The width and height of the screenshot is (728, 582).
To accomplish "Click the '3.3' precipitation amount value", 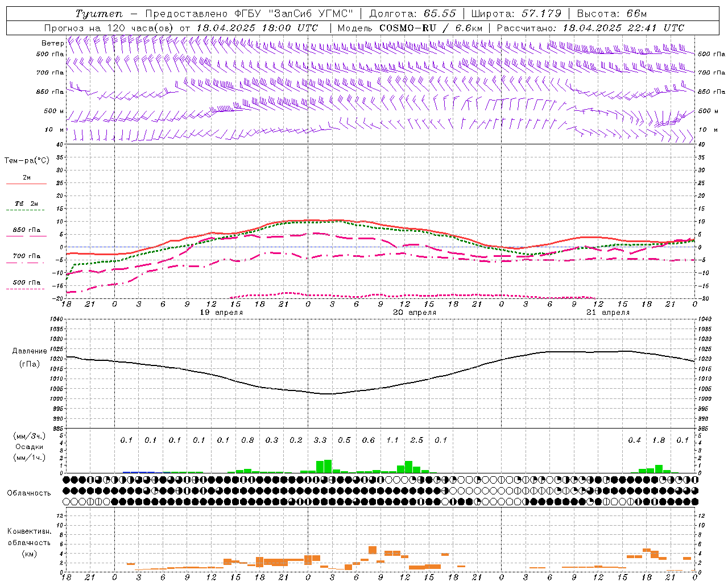I will [x=320, y=440].
